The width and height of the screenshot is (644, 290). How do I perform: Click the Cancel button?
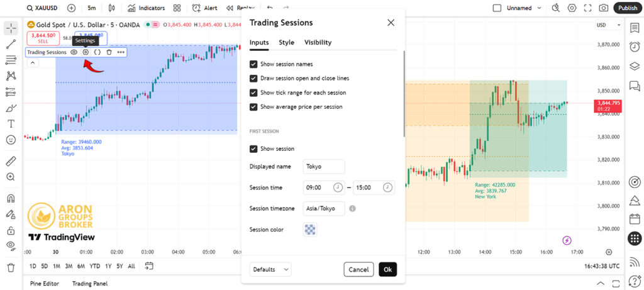pos(358,269)
